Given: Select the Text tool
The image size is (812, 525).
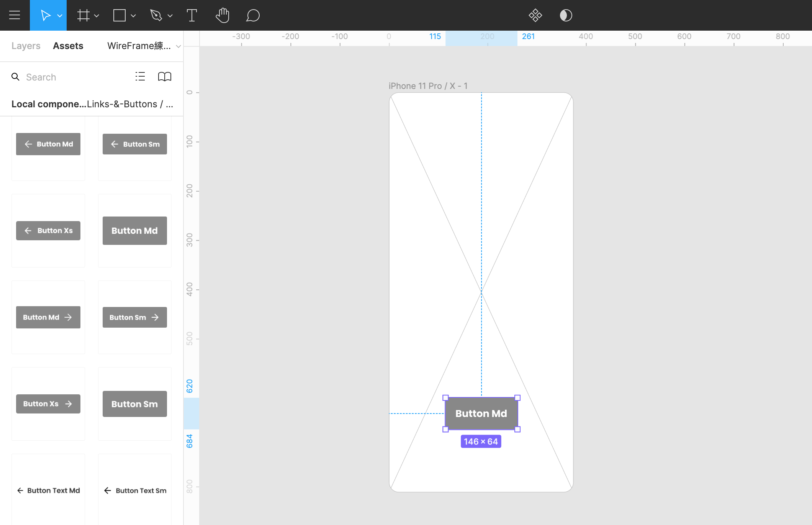Looking at the screenshot, I should (x=192, y=15).
